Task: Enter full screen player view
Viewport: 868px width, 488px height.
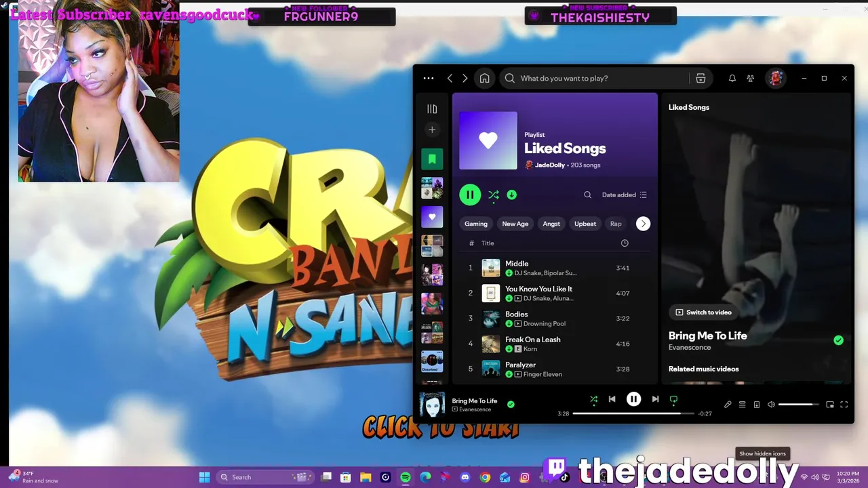Action: [844, 405]
